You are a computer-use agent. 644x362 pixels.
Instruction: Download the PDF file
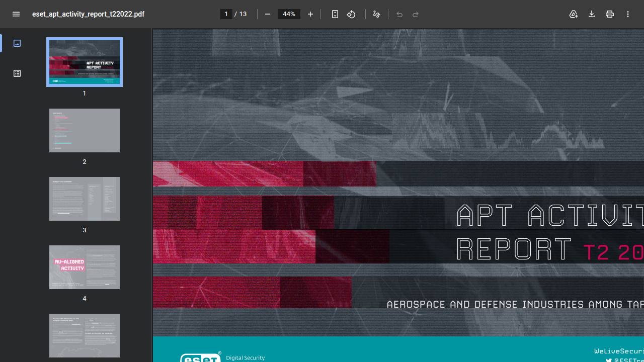point(592,14)
